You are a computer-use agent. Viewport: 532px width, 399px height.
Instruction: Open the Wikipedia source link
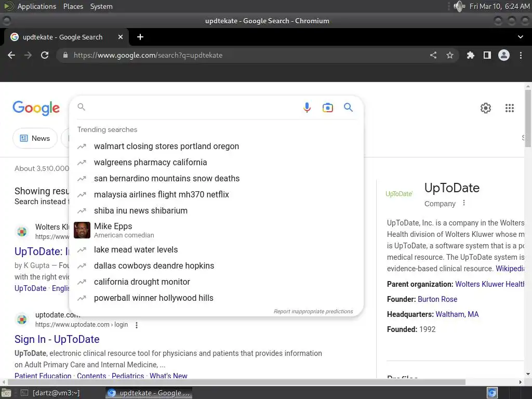pos(510,269)
